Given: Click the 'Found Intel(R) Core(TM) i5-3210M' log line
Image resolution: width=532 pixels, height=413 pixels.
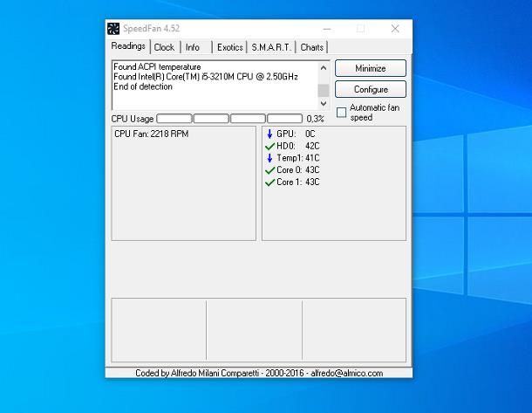Looking at the screenshot, I should pyautogui.click(x=206, y=77).
